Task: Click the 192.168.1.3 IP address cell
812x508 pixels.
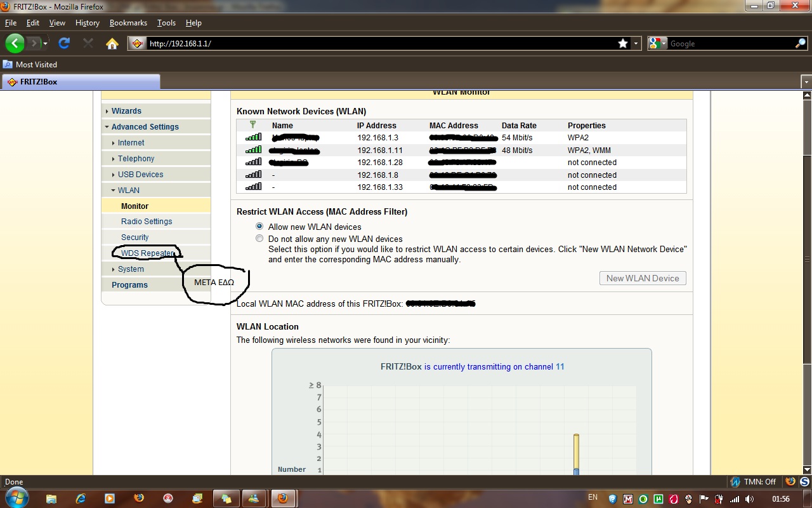Action: coord(377,138)
